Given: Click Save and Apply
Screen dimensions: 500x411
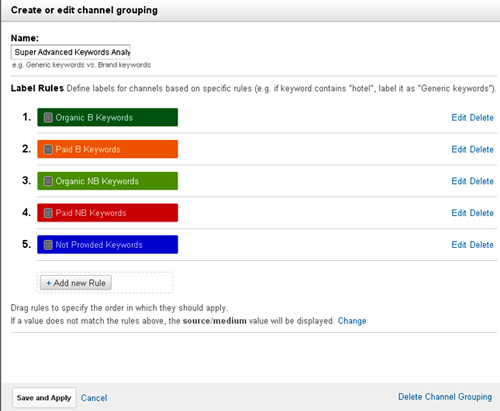Looking at the screenshot, I should coord(44,398).
